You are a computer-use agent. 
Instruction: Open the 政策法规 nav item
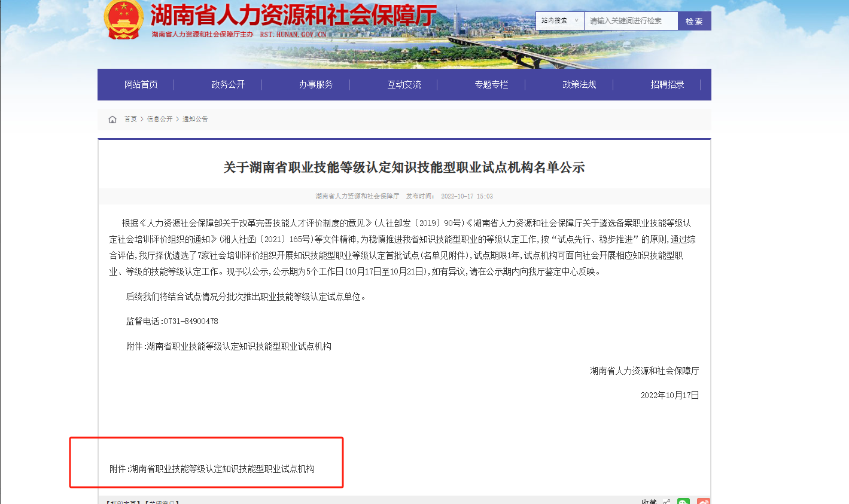[x=579, y=84]
